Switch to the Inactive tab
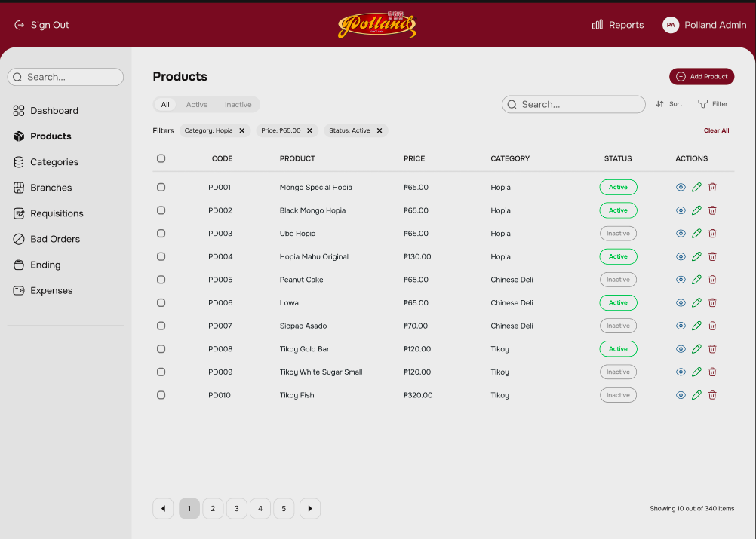Screen dimensions: 756x539 coord(238,105)
